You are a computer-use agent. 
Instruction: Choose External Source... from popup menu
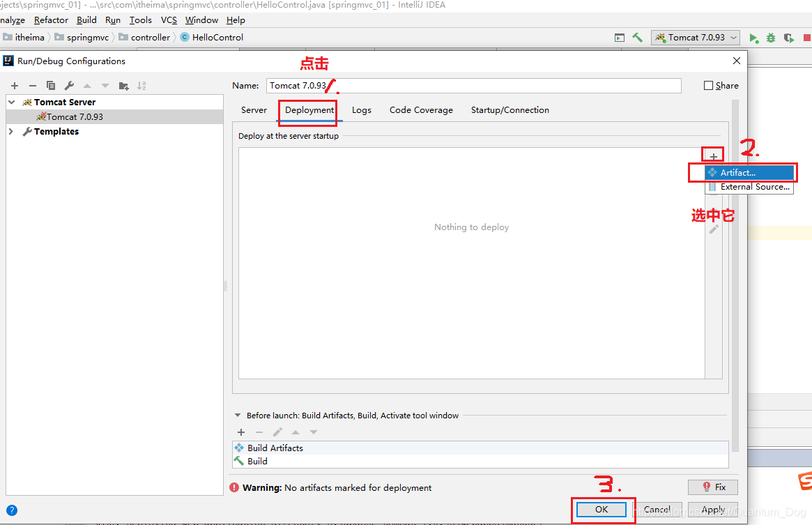click(749, 187)
